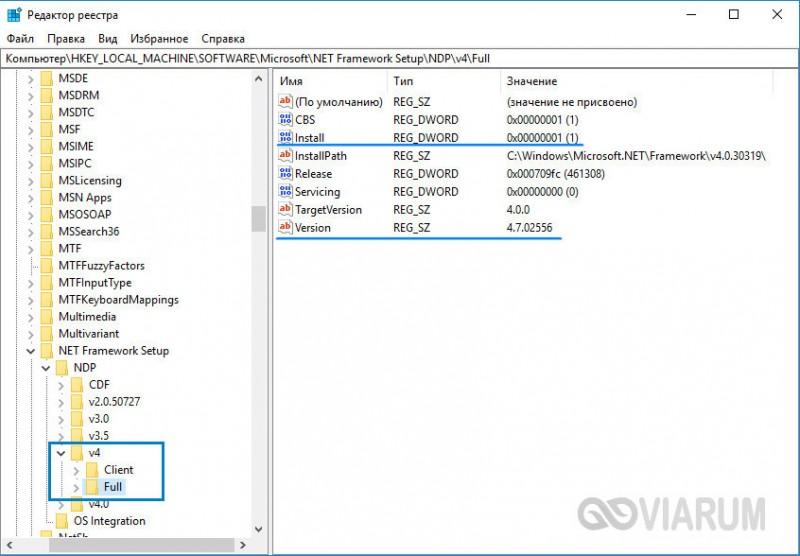Screen dimensions: 800x556
Task: Click the v4.0.30319 InstallPath value
Action: (636, 156)
